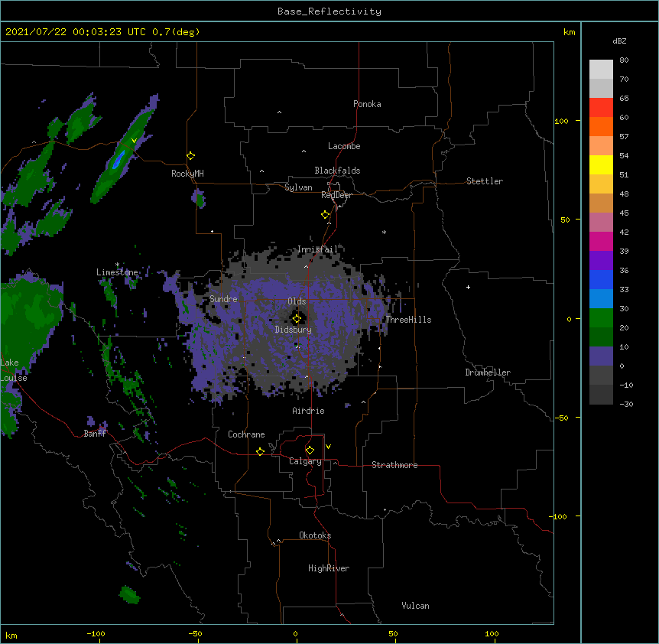Click the Sylvan town label
This screenshot has width=659, height=644.
298,187
